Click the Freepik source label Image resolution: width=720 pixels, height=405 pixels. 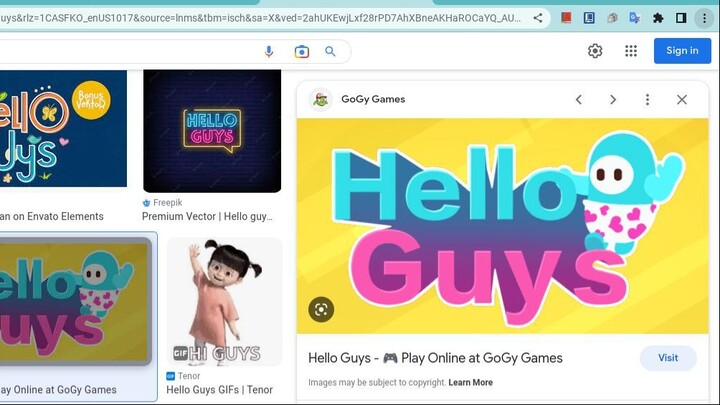167,202
